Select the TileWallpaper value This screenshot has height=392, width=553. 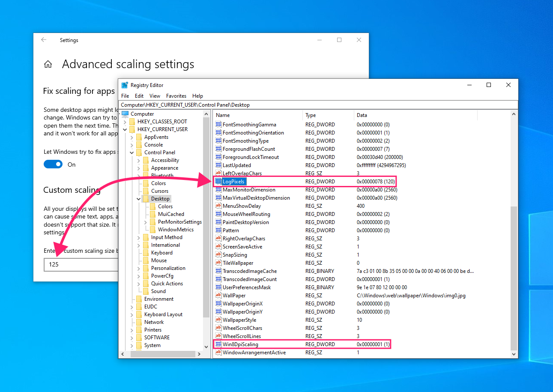coord(238,263)
